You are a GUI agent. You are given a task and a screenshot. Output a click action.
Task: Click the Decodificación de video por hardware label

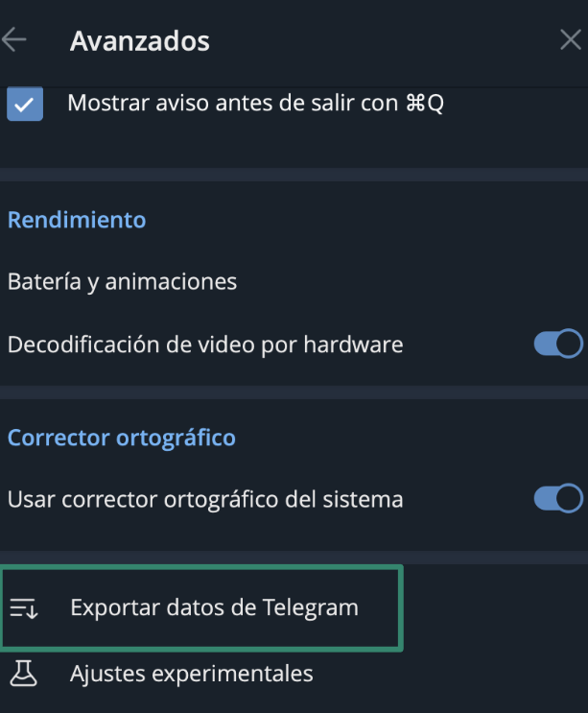point(205,344)
